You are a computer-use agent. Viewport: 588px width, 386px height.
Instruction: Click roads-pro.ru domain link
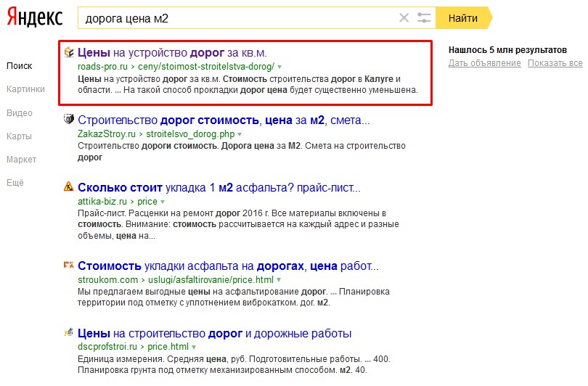coord(103,67)
